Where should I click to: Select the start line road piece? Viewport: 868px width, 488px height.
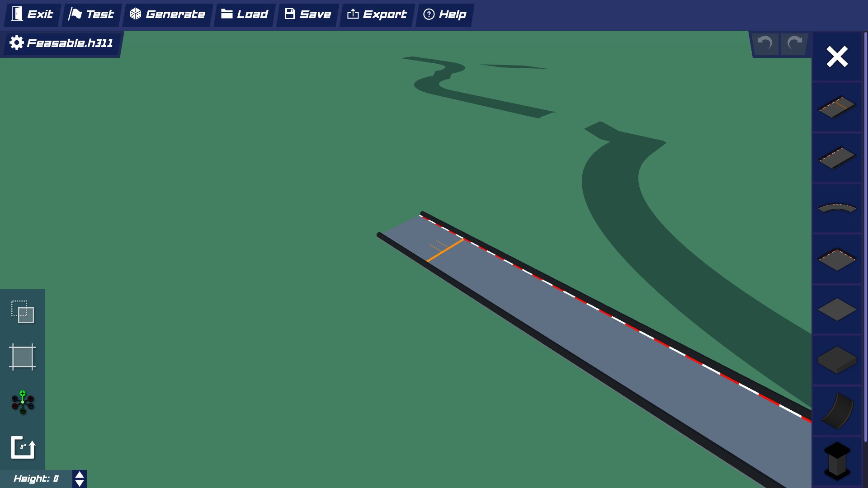(x=837, y=107)
